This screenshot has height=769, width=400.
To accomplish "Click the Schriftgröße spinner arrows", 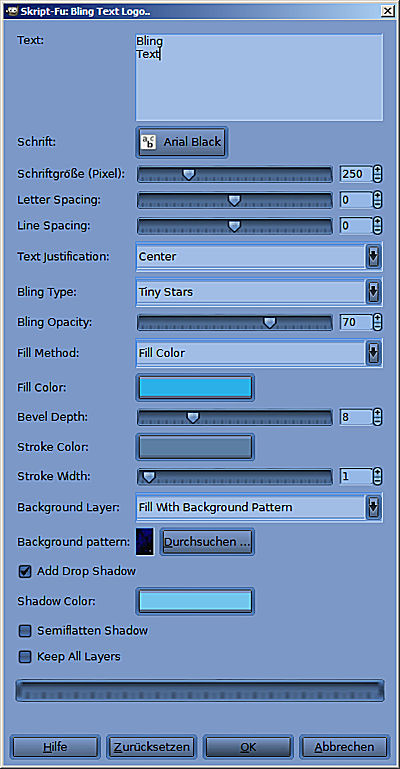I will 377,174.
